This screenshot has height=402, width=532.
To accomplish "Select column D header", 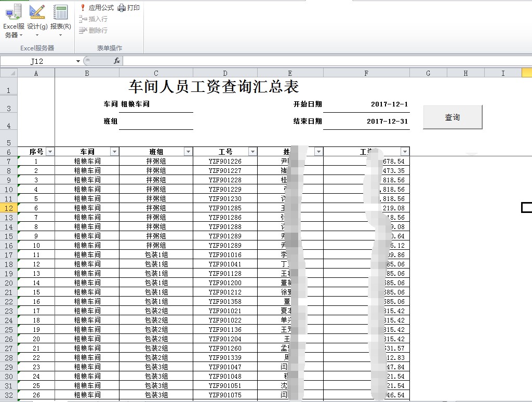I will pos(225,73).
